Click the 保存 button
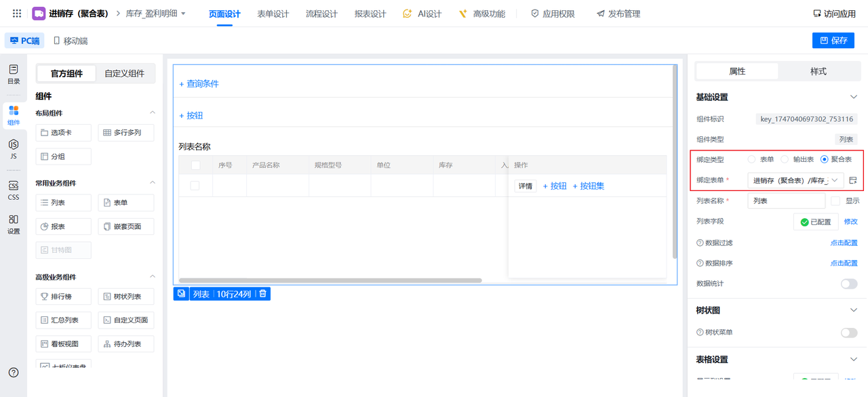Screen dimensions: 868x397 tap(833, 41)
